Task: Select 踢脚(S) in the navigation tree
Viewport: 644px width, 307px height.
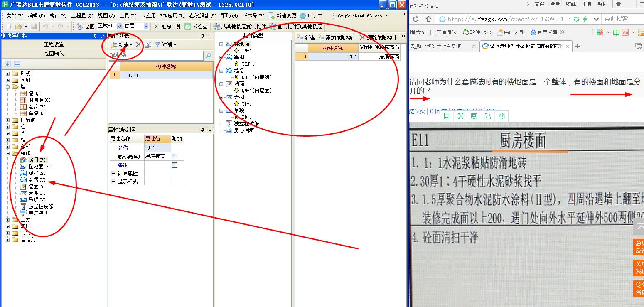Action: pyautogui.click(x=33, y=173)
